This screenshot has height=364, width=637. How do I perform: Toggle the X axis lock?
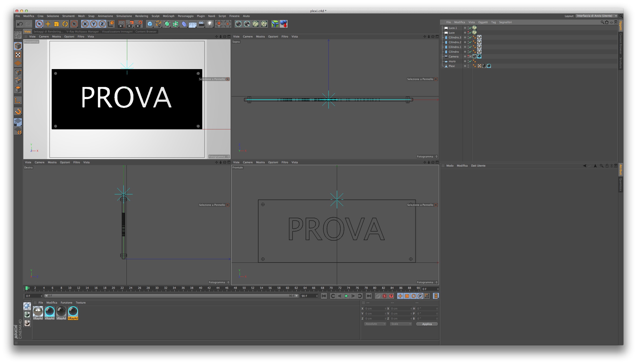tap(85, 24)
